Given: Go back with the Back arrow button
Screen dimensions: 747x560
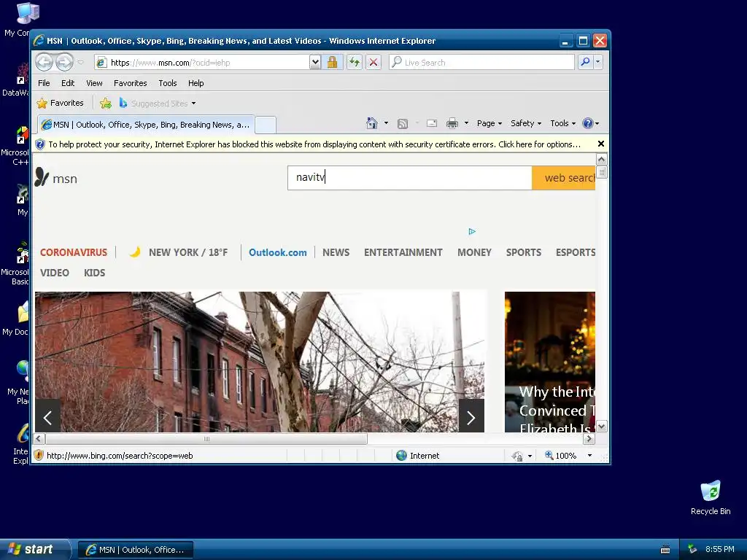Looking at the screenshot, I should pos(44,62).
